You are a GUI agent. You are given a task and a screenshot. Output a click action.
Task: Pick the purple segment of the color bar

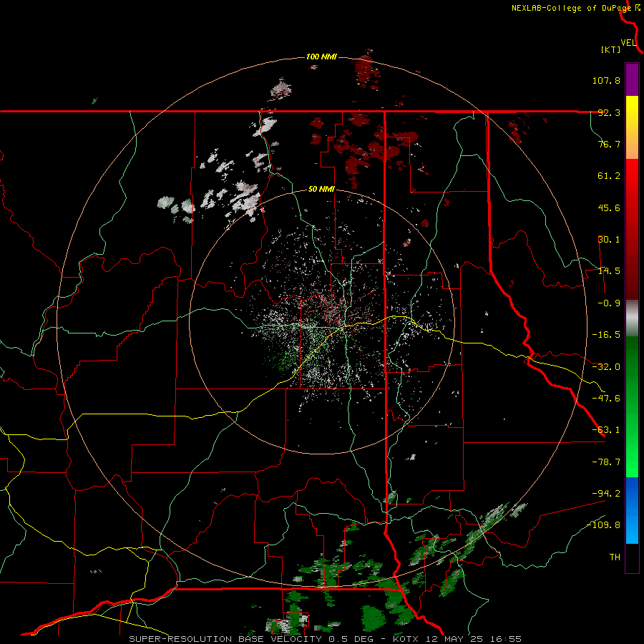(632, 79)
